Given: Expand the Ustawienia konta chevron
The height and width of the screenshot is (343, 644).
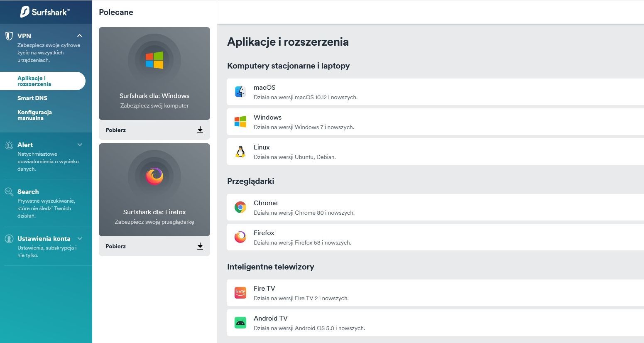Looking at the screenshot, I should [x=80, y=239].
